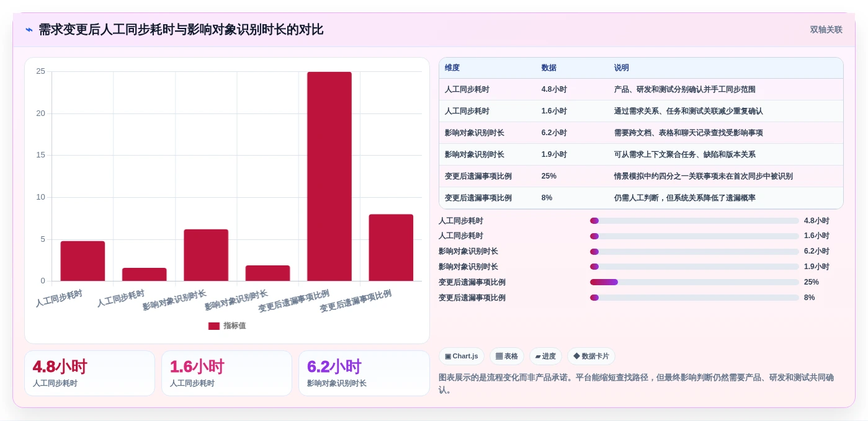Click the lightning icon beside the dashboard title

point(29,30)
